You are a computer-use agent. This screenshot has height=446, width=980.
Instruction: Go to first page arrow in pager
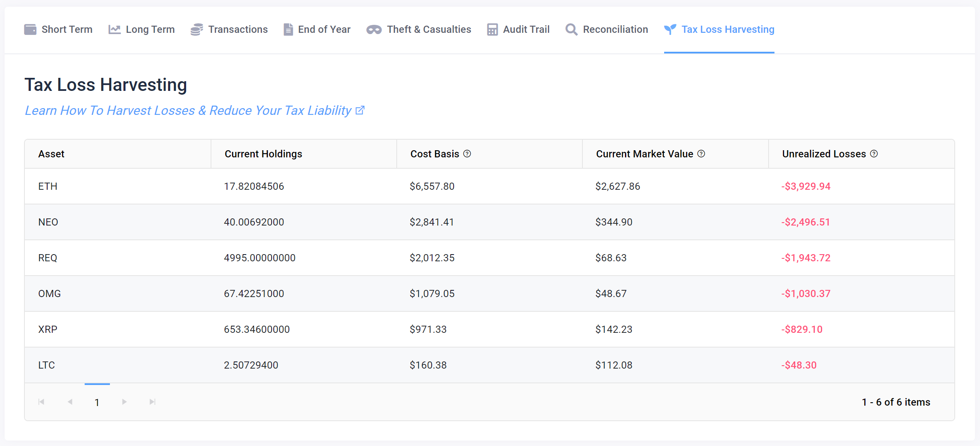pyautogui.click(x=41, y=402)
